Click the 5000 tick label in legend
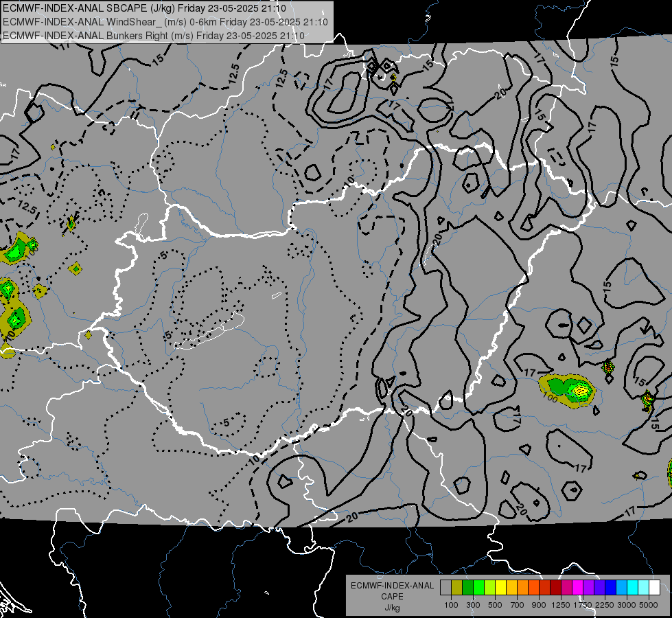The height and width of the screenshot is (618, 672). pyautogui.click(x=649, y=605)
